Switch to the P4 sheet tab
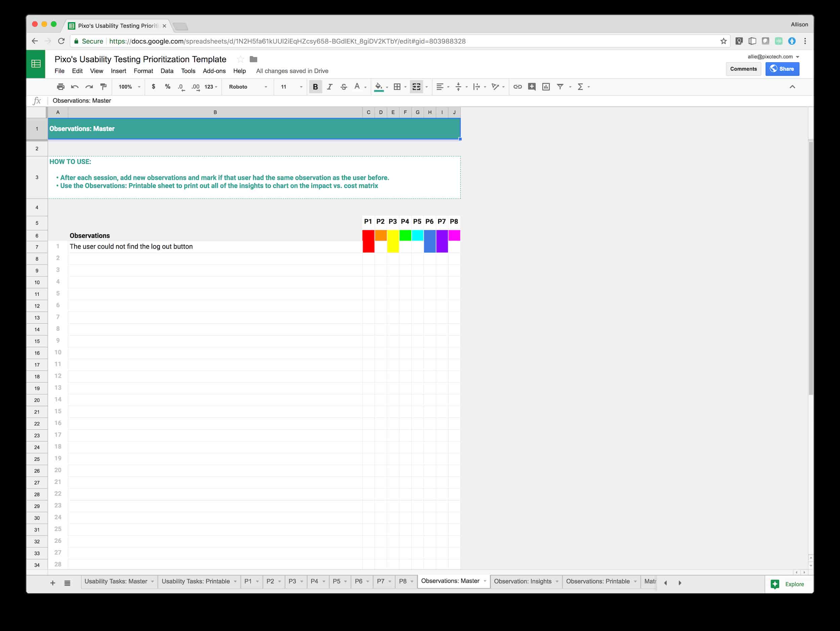This screenshot has height=631, width=840. coord(314,581)
